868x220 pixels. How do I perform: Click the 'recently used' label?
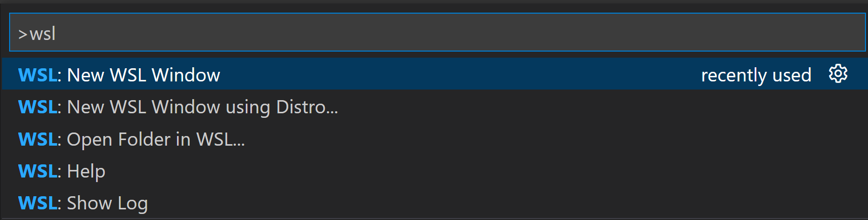tap(756, 75)
